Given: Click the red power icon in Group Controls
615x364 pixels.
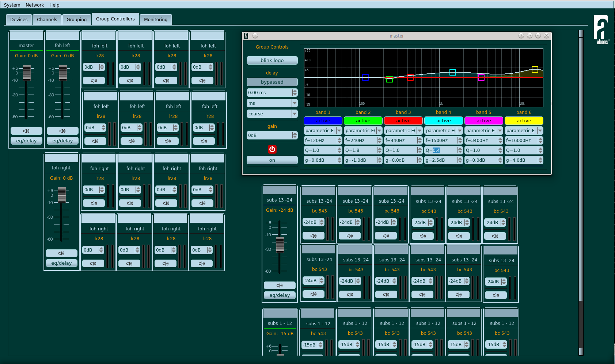Looking at the screenshot, I should (272, 149).
